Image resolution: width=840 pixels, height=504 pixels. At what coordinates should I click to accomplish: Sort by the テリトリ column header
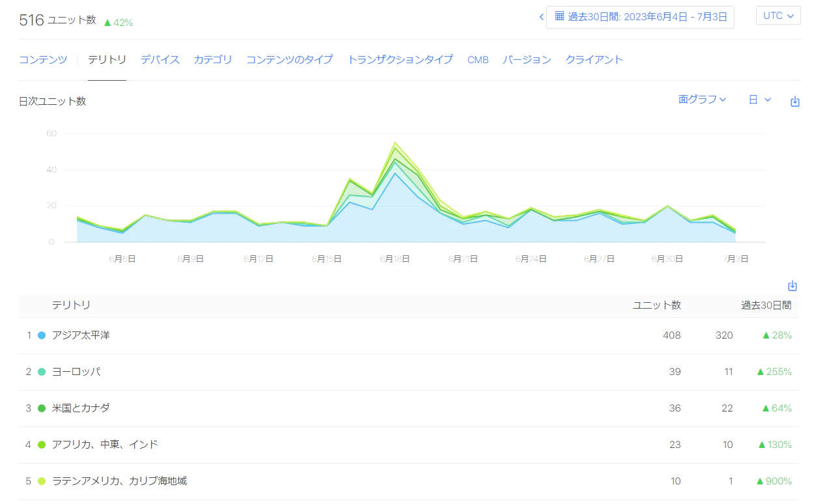click(71, 305)
